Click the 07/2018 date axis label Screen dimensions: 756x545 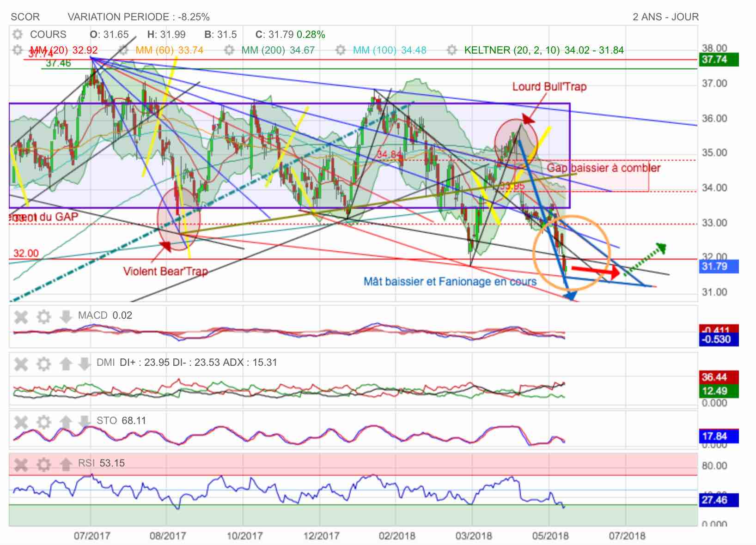click(627, 536)
